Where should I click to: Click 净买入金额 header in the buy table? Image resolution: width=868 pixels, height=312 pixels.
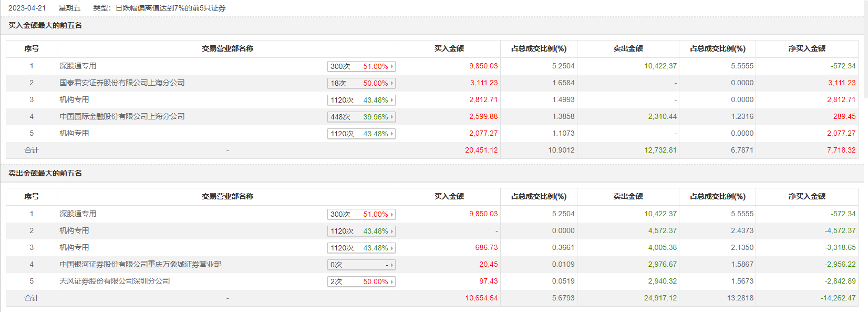coord(807,48)
